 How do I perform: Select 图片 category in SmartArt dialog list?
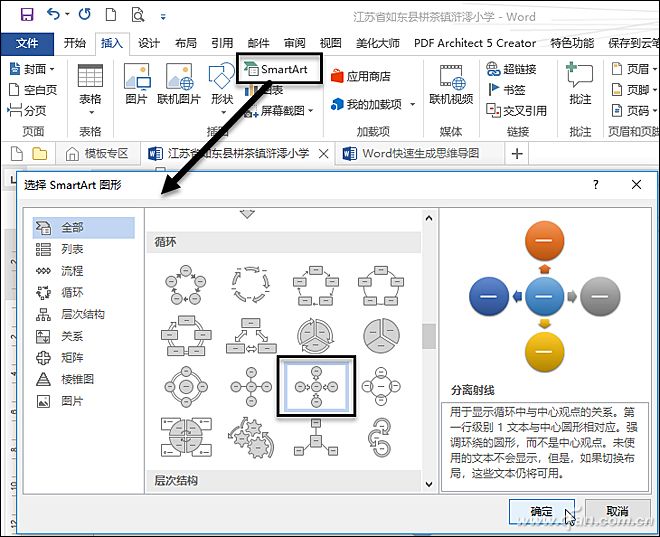click(83, 401)
